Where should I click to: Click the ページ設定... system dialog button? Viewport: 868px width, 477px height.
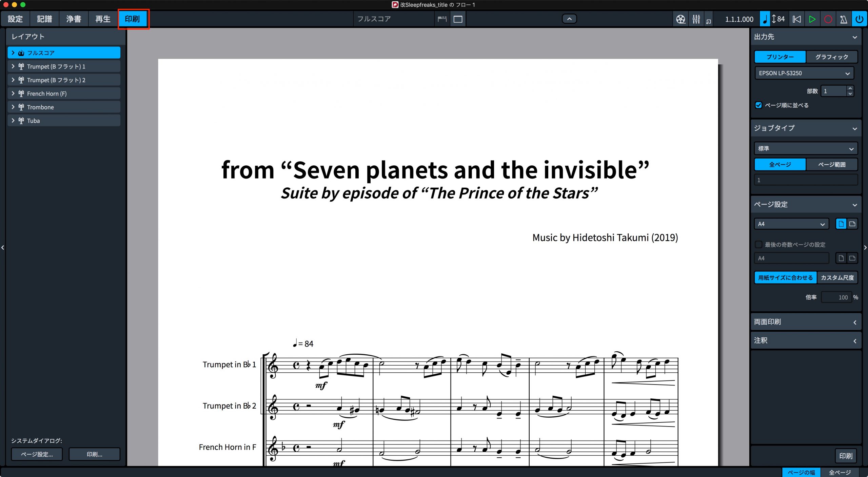37,454
